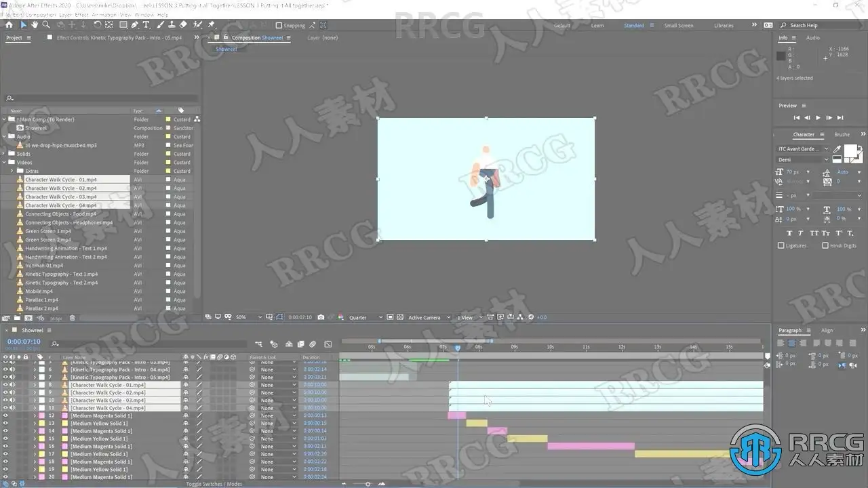Jump to first frame in Preview panel
The image size is (868, 488).
795,118
